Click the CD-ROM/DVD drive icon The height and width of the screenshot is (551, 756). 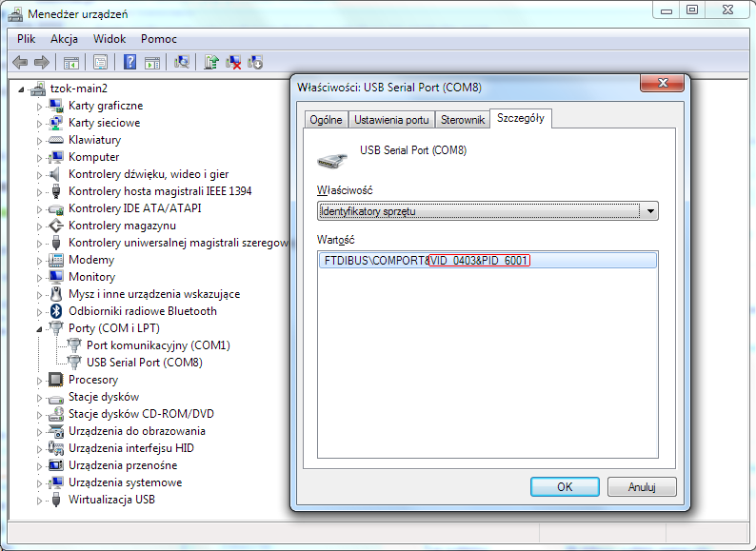[56, 414]
